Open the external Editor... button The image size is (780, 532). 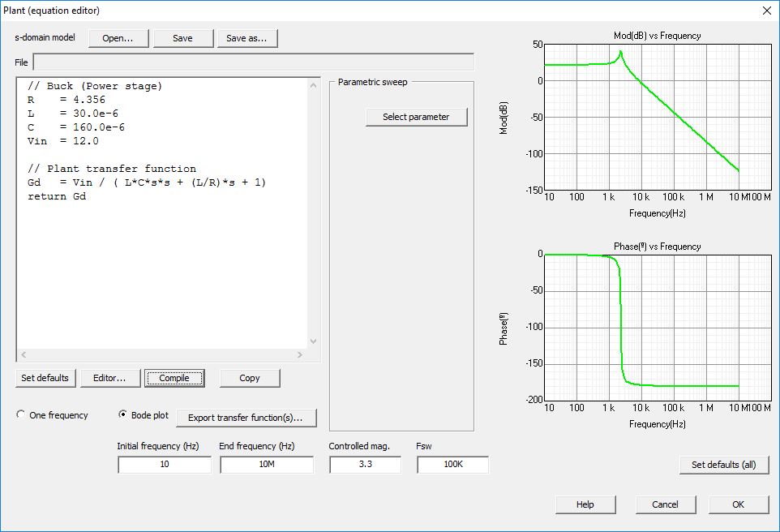pos(109,378)
